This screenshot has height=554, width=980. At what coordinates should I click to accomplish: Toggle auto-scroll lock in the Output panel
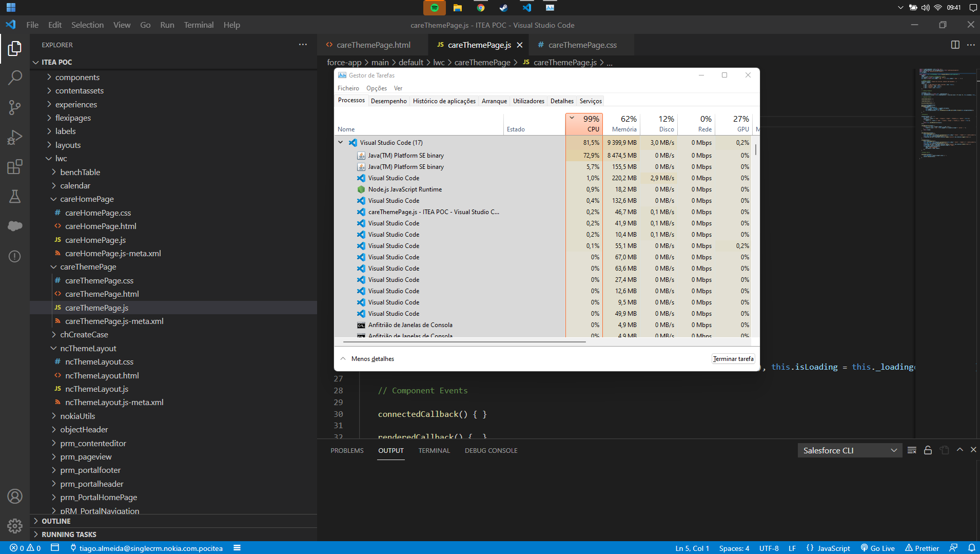tap(928, 450)
